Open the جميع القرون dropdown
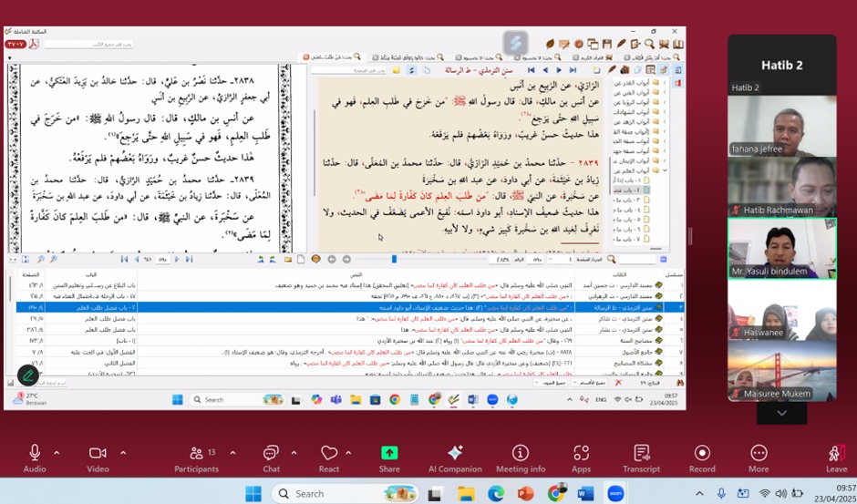This screenshot has width=857, height=504. [x=551, y=383]
